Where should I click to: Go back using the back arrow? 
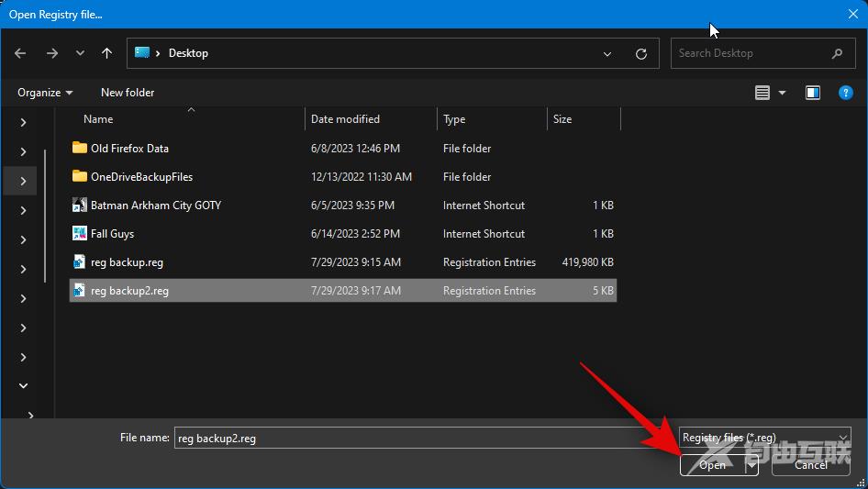20,53
